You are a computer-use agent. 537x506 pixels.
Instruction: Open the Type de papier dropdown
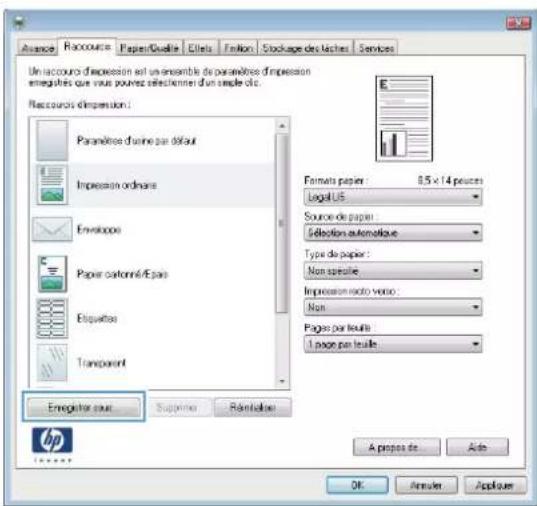393,271
